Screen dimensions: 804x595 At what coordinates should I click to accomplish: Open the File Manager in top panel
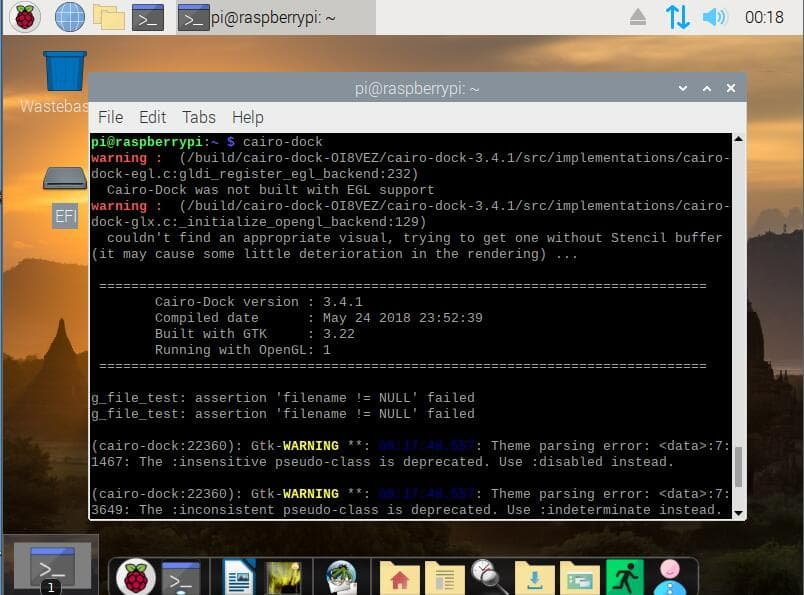point(108,17)
